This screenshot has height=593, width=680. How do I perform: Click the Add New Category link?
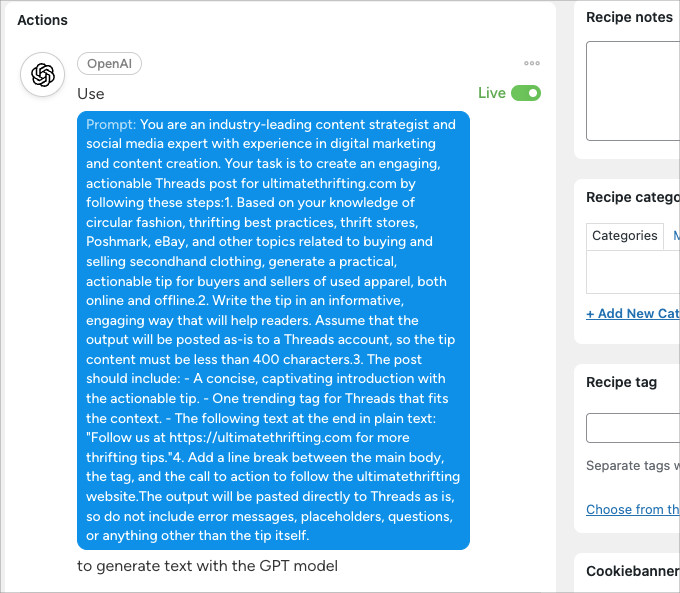pyautogui.click(x=632, y=313)
